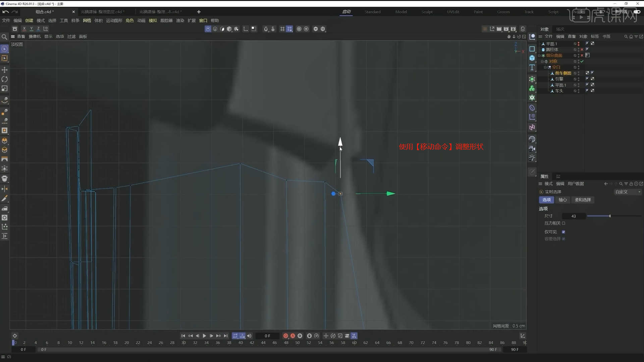Select the Rotate tool in left toolbar

click(x=5, y=79)
